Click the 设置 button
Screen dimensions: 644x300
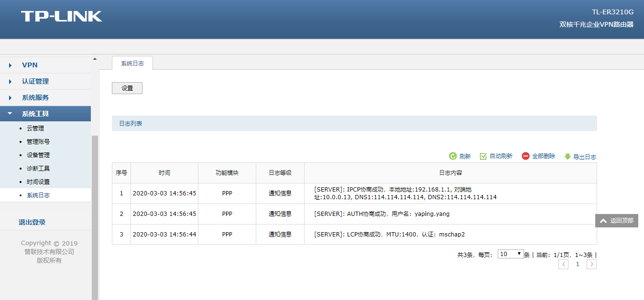127,88
